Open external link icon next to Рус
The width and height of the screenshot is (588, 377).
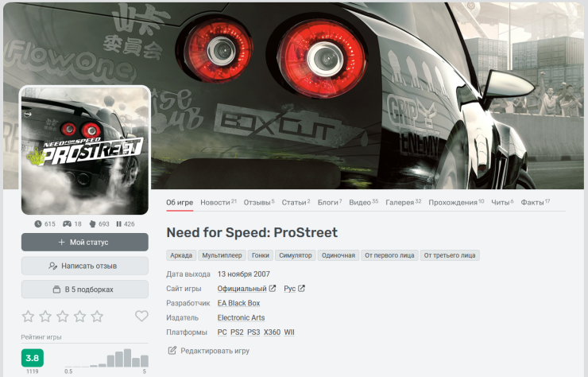point(301,289)
